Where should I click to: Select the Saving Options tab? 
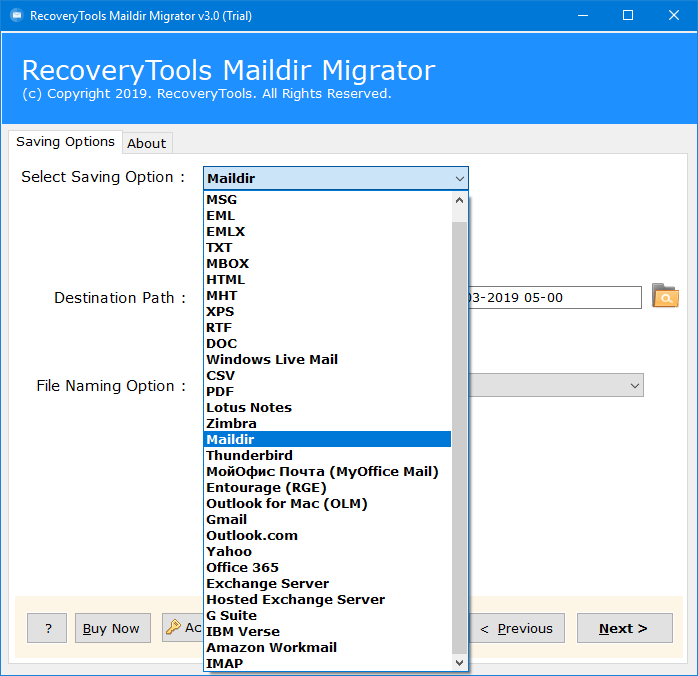click(65, 142)
